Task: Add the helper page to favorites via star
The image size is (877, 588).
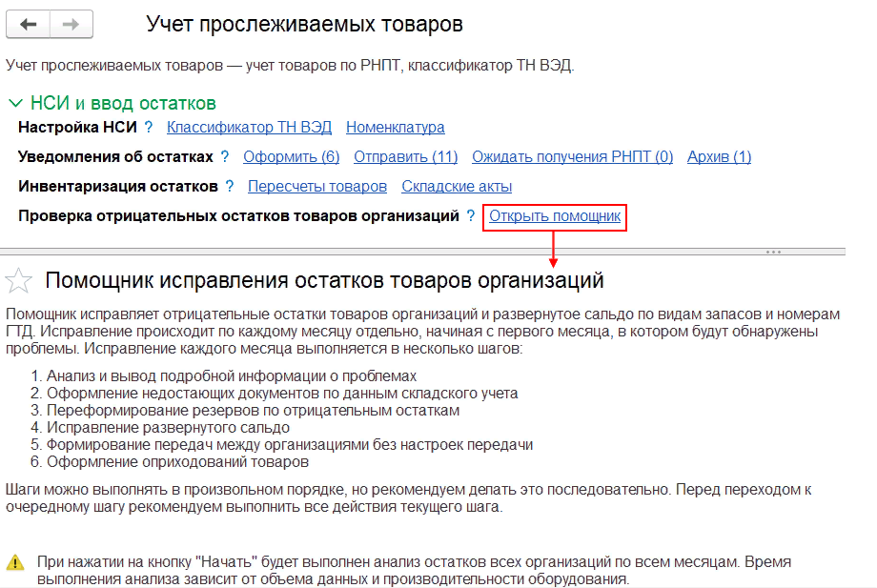Action: (x=18, y=280)
